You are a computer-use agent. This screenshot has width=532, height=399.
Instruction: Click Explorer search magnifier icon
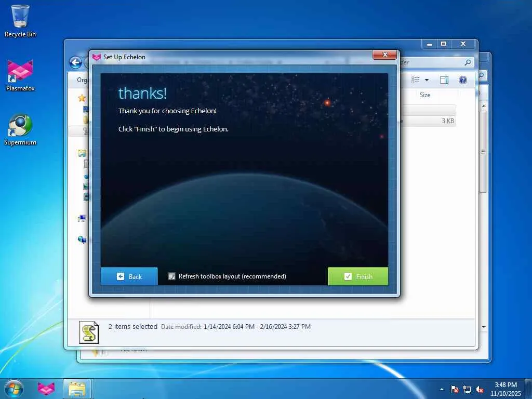click(x=468, y=62)
